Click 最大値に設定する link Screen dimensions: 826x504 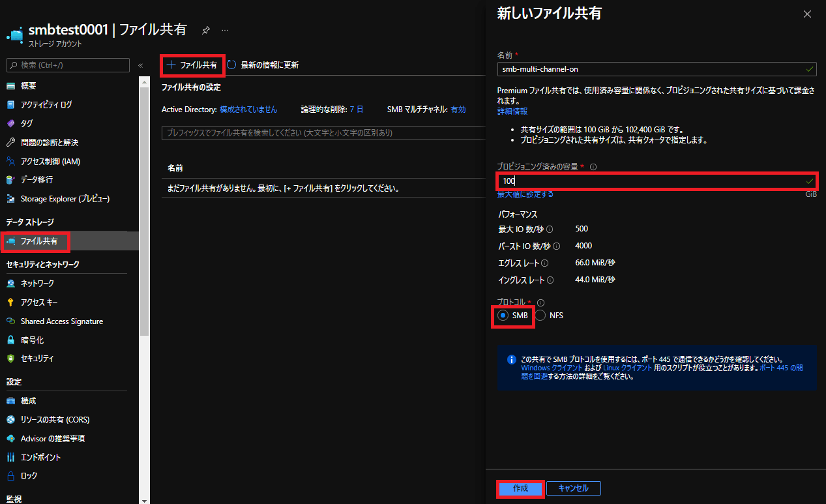(x=525, y=194)
